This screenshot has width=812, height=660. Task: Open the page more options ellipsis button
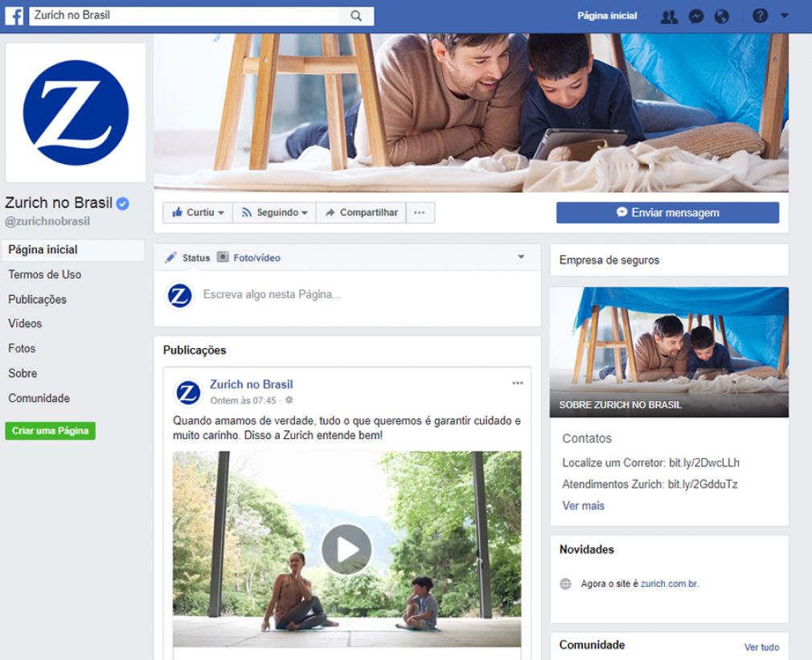(420, 213)
